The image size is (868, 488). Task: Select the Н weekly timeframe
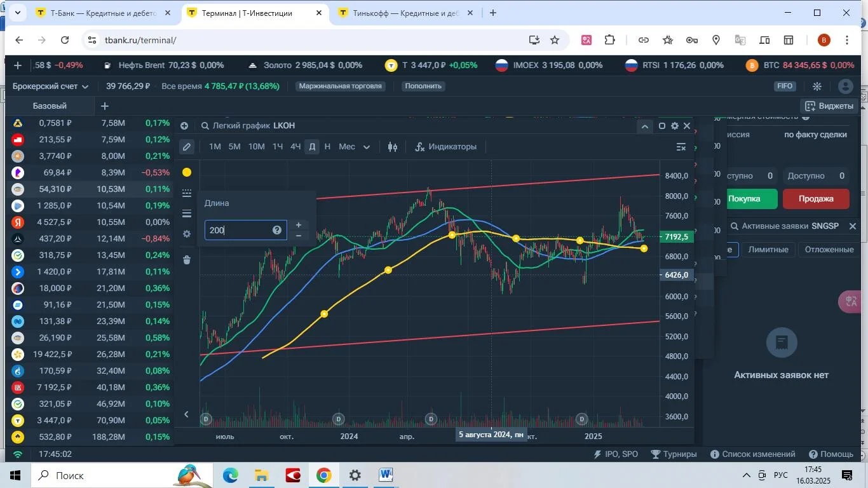click(327, 147)
